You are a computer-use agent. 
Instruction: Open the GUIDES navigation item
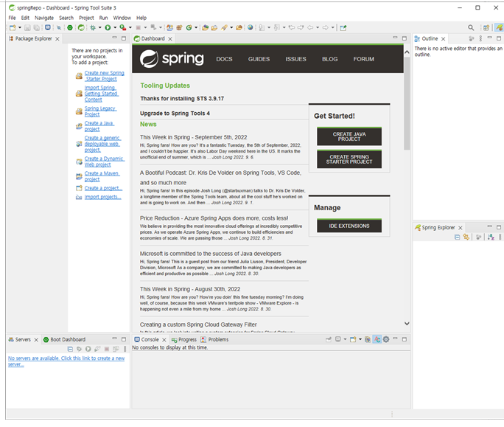[x=259, y=59]
